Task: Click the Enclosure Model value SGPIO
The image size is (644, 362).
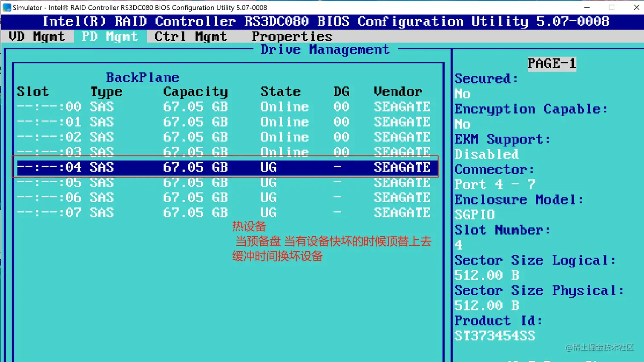Action: [x=474, y=215]
